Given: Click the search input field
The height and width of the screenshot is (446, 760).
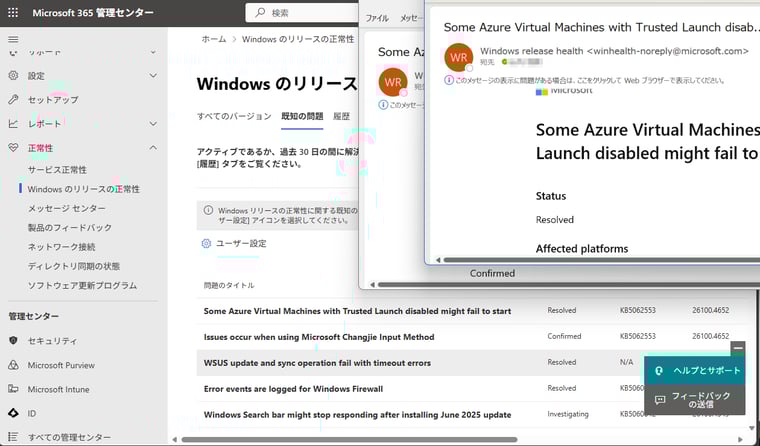Looking at the screenshot, I should point(301,13).
